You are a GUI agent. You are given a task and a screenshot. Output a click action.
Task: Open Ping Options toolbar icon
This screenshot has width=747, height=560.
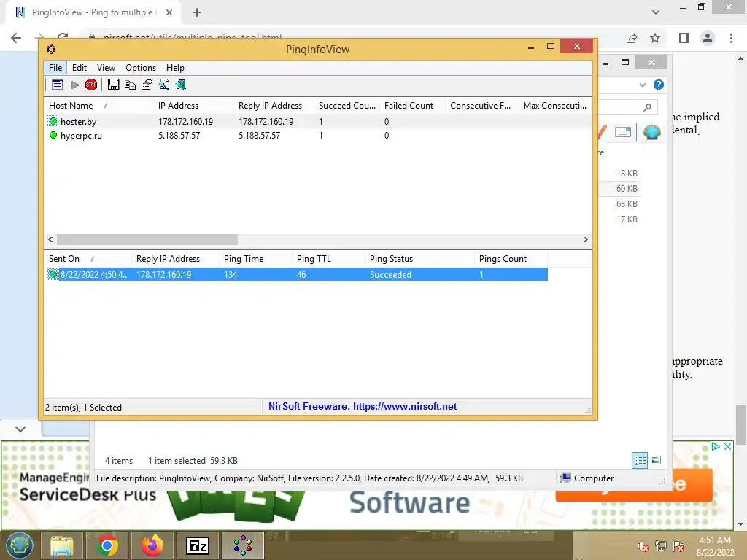(x=58, y=85)
